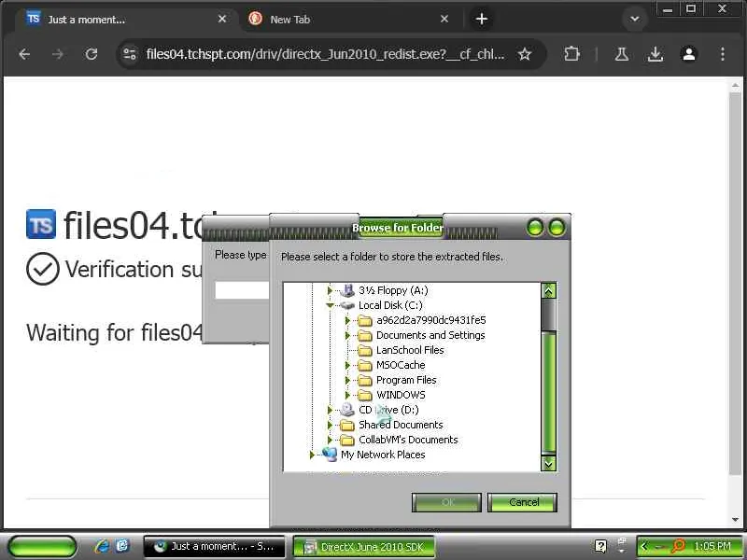Cancel the Browse for Folder dialog
Viewport: 747px width, 560px height.
tap(522, 502)
